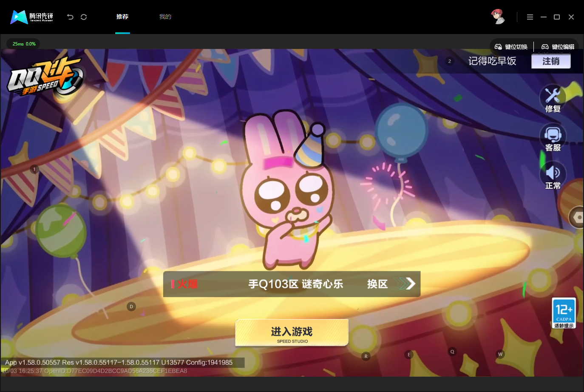Click the 注销 logout button
Viewport: 584px width, 392px height.
pyautogui.click(x=551, y=61)
